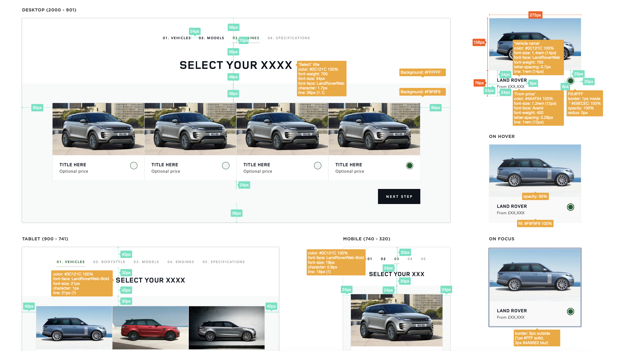Click the 'Fill:#FFF' annotation box

pyautogui.click(x=585, y=103)
